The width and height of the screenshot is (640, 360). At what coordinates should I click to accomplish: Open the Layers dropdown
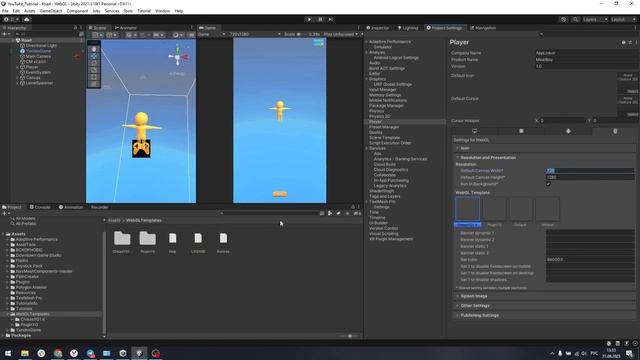coord(595,19)
